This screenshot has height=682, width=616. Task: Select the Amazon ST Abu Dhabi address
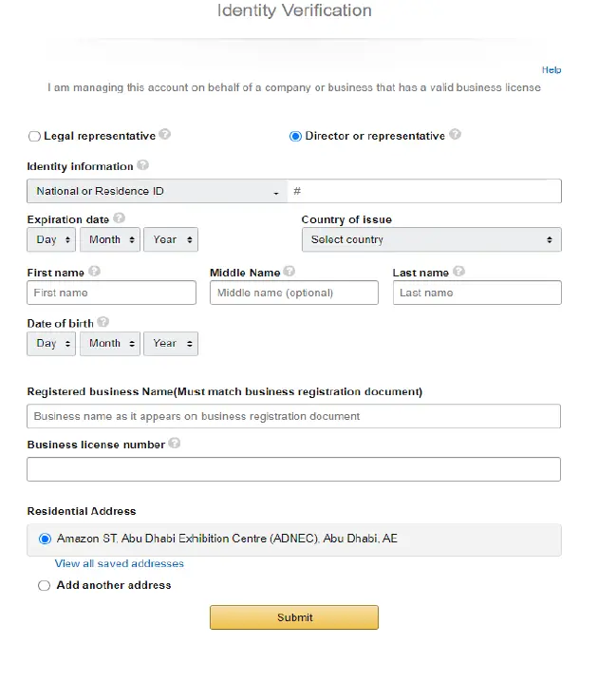click(45, 539)
